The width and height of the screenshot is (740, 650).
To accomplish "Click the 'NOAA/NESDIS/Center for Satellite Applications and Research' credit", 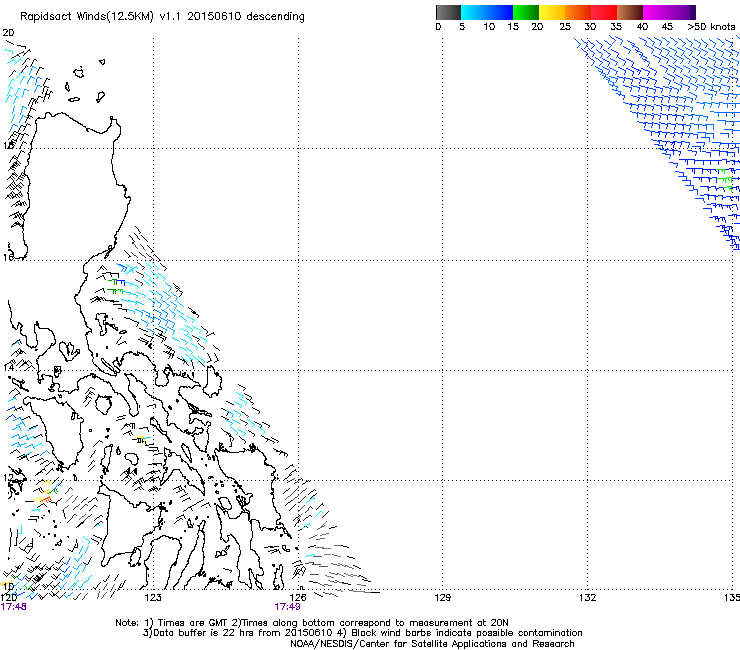I will coord(432,644).
